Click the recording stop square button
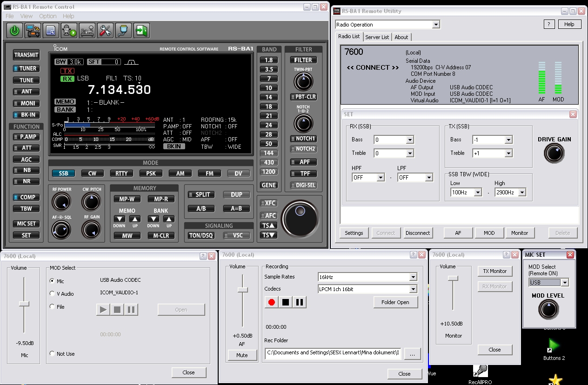 (x=286, y=302)
